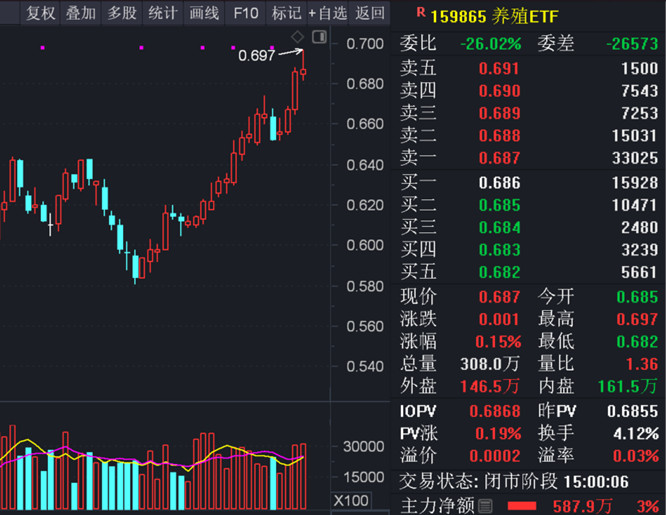This screenshot has width=666, height=515.
Task: Click 返回 to go back
Action: coord(370,13)
